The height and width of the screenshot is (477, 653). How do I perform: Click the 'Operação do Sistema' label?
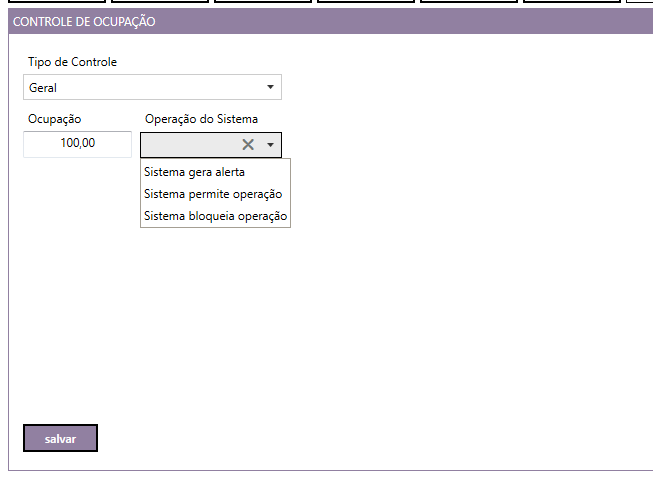pos(201,119)
